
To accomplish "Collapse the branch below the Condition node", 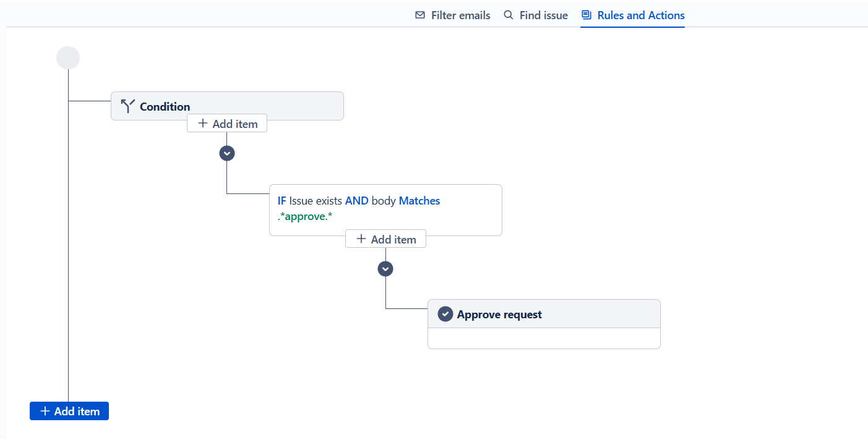I will click(x=227, y=153).
